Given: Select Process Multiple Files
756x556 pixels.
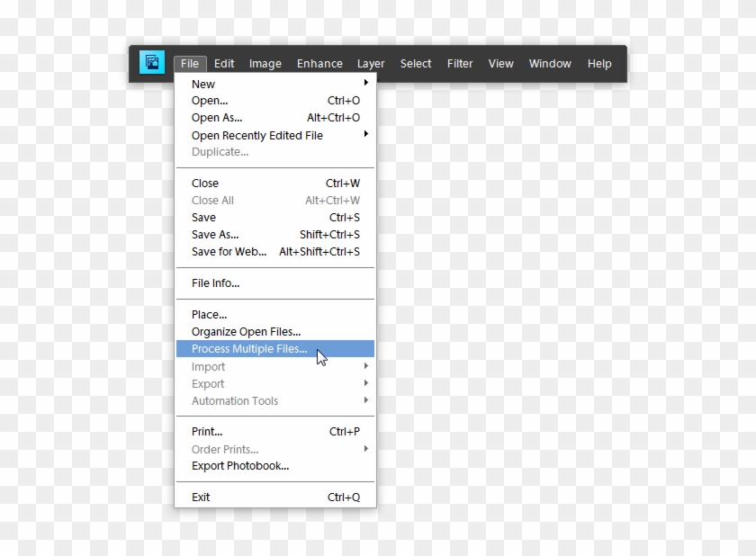Looking at the screenshot, I should pos(249,349).
